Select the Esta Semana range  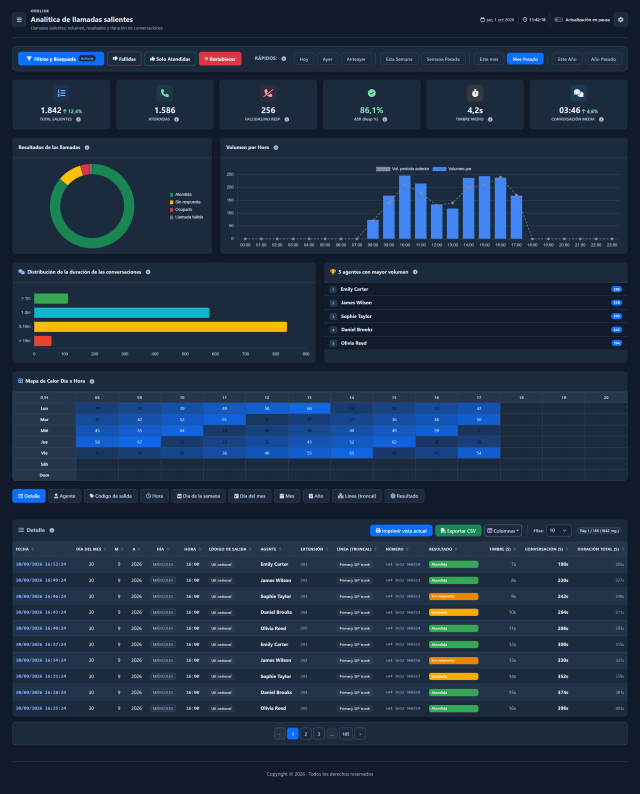(399, 59)
